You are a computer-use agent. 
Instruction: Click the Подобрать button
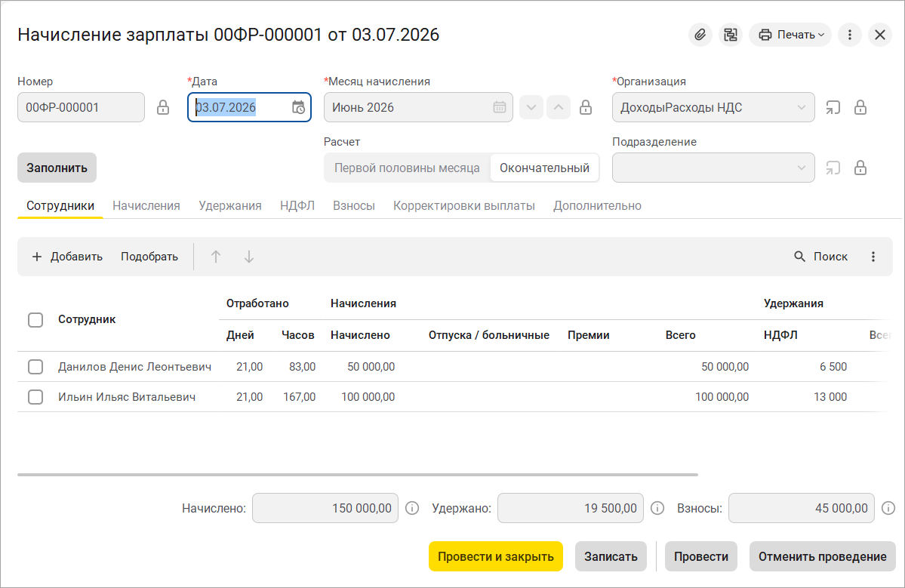pyautogui.click(x=149, y=257)
